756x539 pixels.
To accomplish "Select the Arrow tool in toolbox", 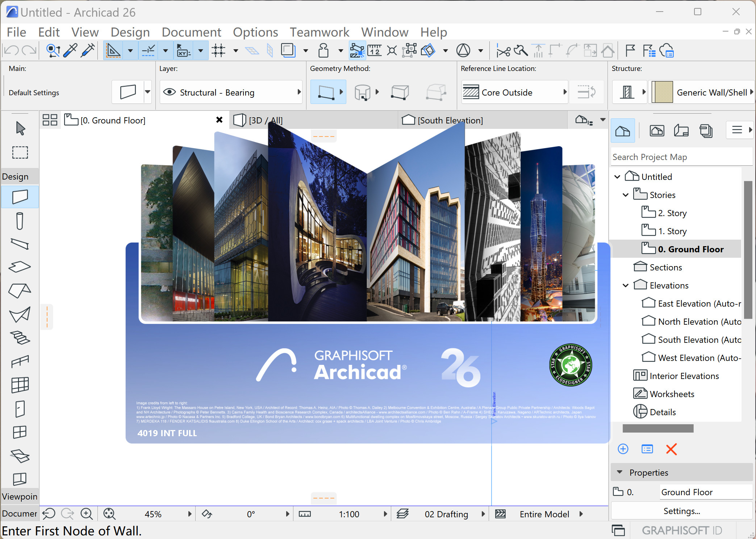I will pyautogui.click(x=20, y=128).
